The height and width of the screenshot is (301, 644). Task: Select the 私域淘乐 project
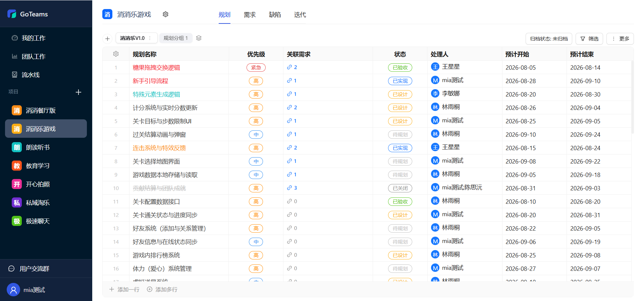pyautogui.click(x=46, y=202)
